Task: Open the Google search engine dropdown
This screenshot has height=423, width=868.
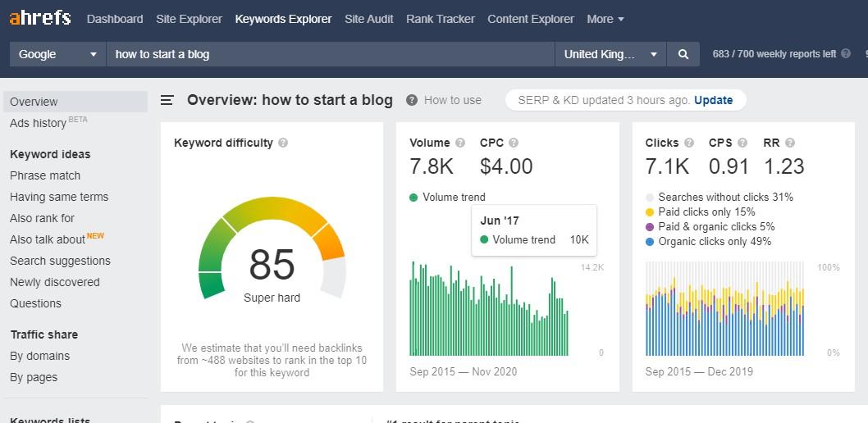Action: [x=57, y=54]
